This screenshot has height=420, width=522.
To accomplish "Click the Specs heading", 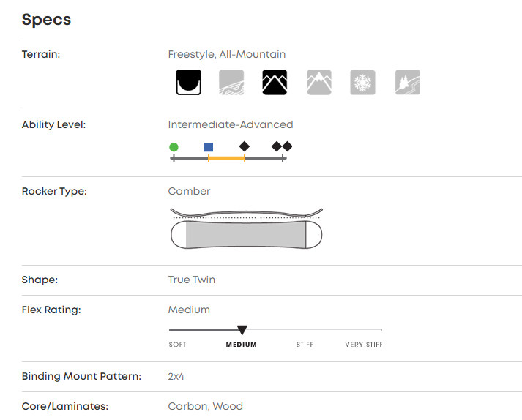I will (x=46, y=20).
